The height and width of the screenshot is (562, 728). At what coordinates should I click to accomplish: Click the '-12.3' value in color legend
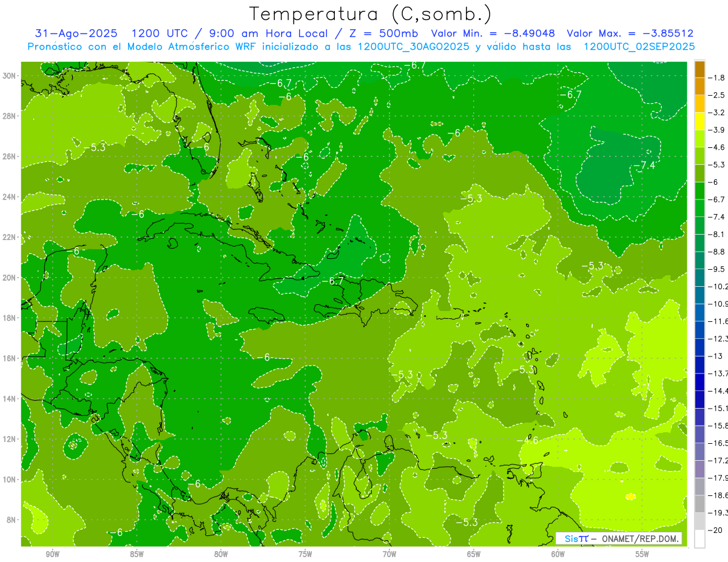point(718,340)
